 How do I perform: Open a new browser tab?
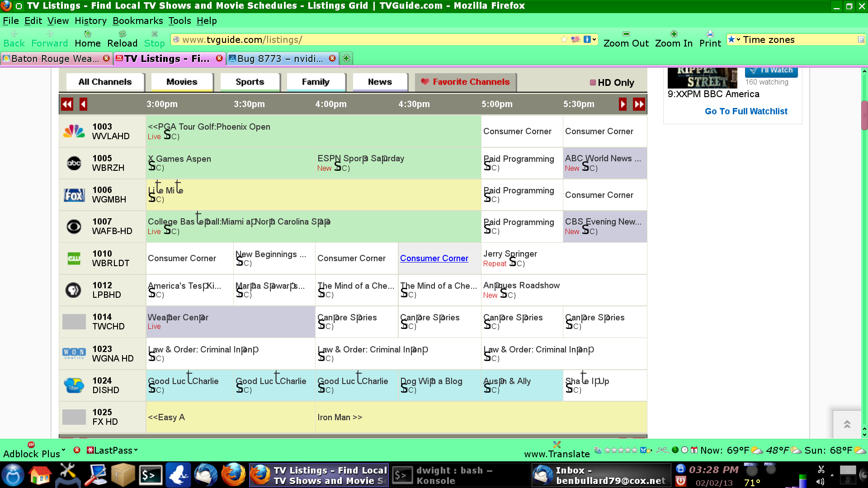click(x=346, y=58)
